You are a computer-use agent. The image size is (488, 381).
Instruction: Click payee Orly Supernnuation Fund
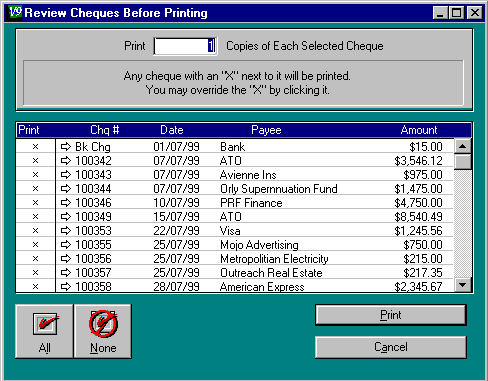tap(279, 189)
